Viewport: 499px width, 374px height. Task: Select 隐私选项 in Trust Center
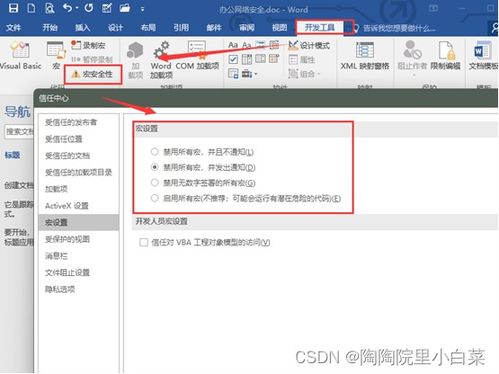point(79,289)
